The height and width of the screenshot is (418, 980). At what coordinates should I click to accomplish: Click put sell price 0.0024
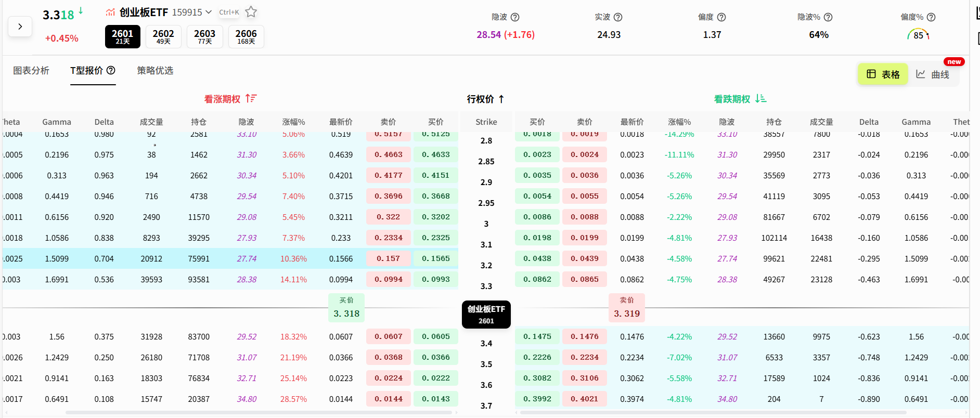[x=585, y=154]
